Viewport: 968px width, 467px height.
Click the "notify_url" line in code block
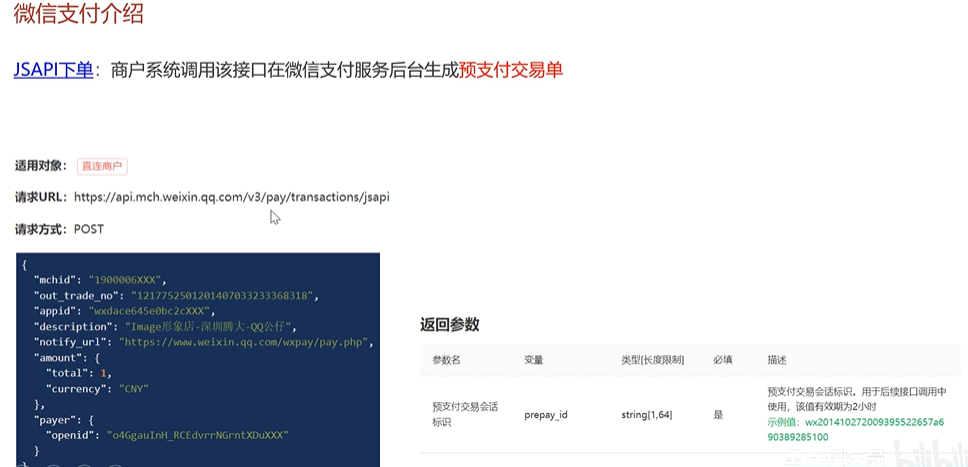click(x=204, y=342)
